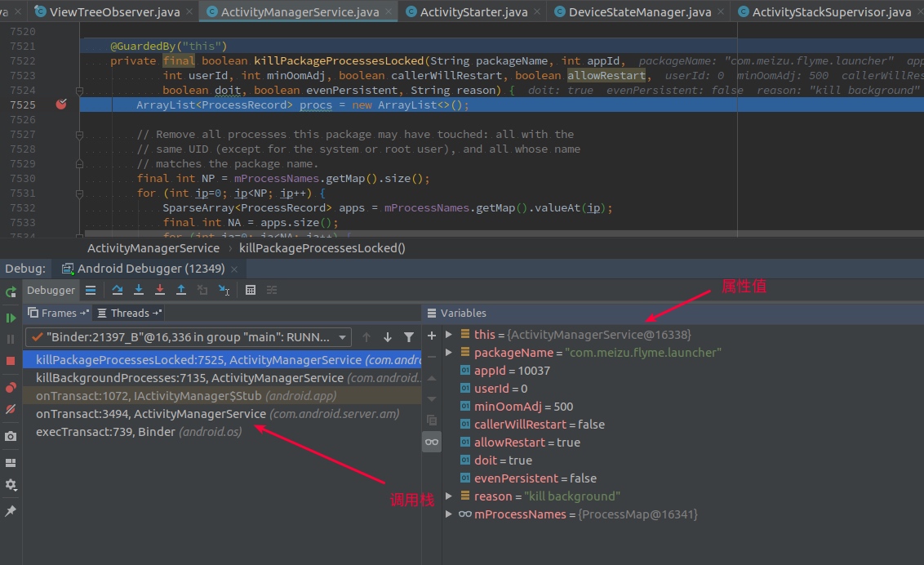Pin the debug tab
This screenshot has height=565, width=924.
pyautogui.click(x=11, y=511)
